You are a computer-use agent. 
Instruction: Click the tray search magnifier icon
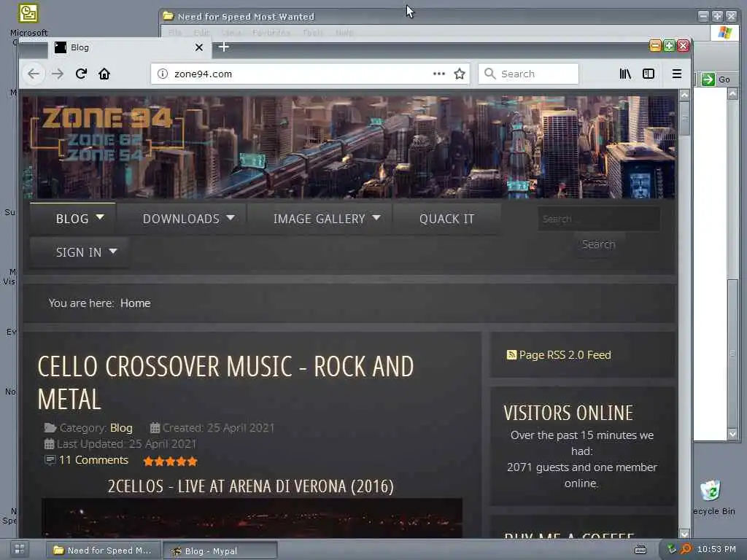686,549
